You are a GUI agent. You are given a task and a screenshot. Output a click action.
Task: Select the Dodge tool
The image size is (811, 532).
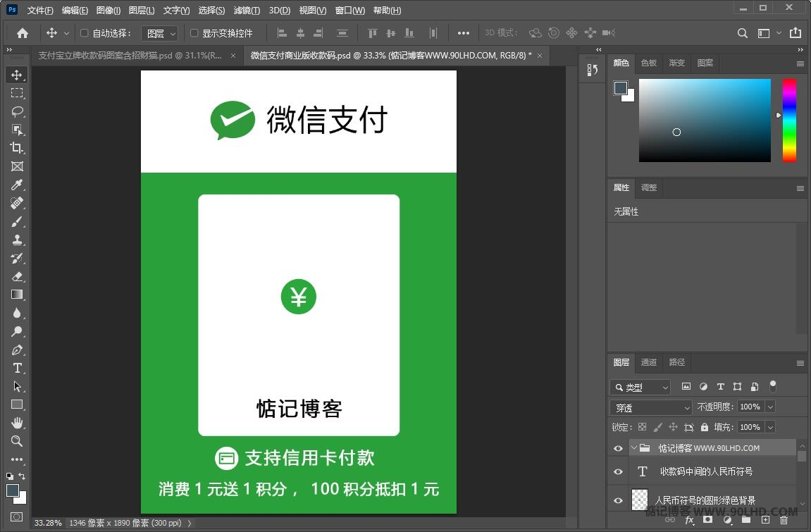16,331
